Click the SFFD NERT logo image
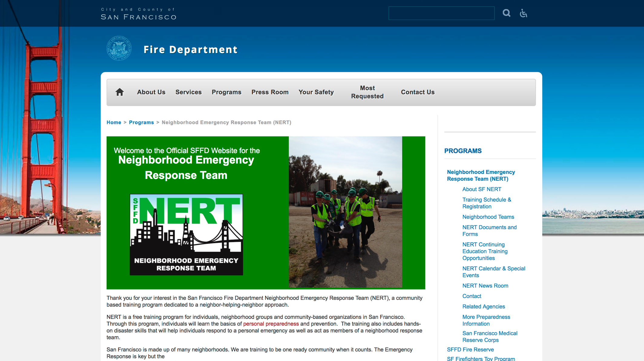This screenshot has width=644, height=361. (x=186, y=235)
